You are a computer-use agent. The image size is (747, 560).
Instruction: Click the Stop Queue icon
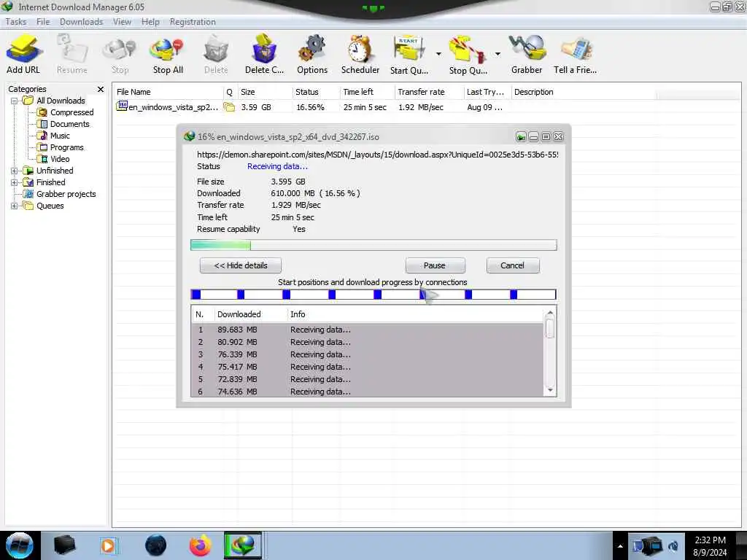point(468,54)
